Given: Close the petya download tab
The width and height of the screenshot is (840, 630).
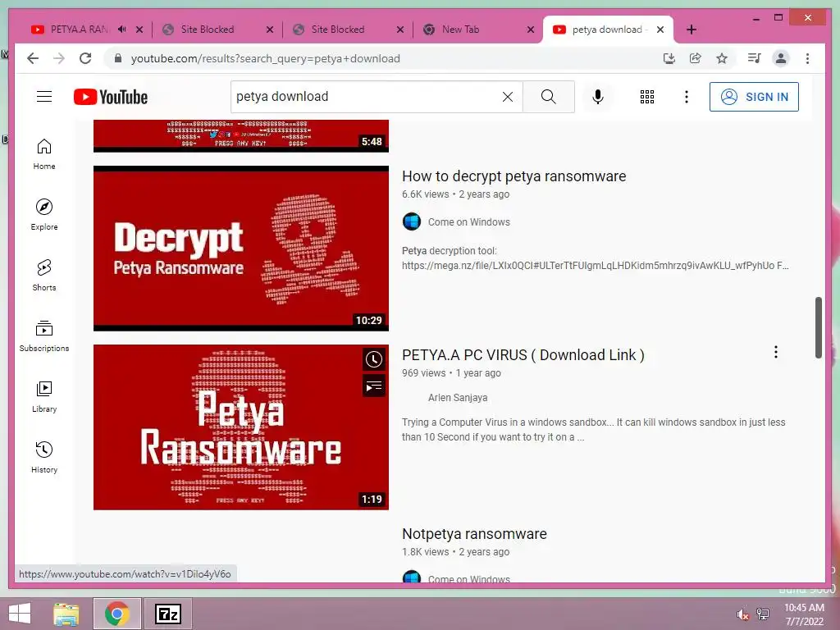Looking at the screenshot, I should (x=660, y=30).
